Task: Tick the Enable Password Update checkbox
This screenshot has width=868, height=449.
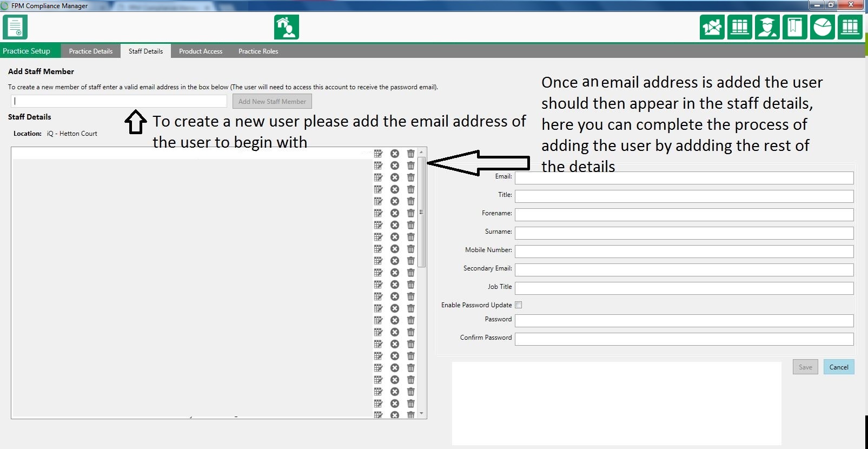Action: click(x=519, y=305)
